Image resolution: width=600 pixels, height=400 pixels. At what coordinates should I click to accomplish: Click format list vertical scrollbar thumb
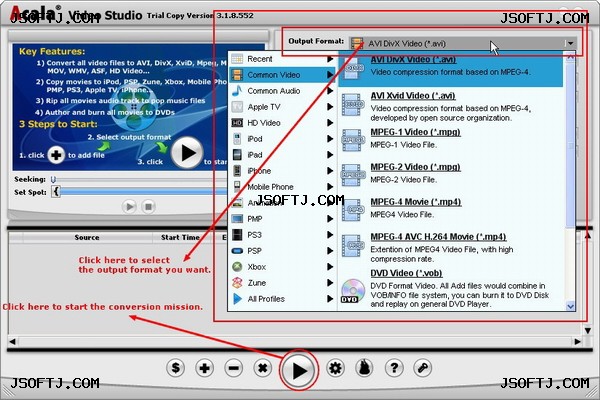[x=571, y=146]
